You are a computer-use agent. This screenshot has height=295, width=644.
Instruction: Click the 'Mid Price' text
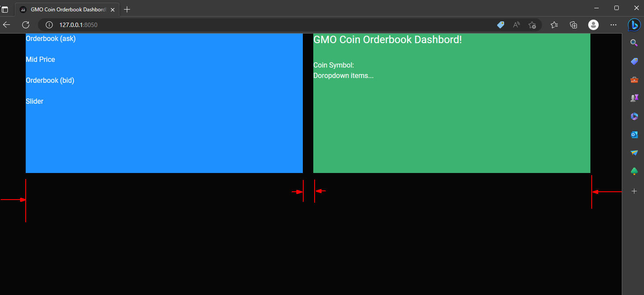(41, 59)
